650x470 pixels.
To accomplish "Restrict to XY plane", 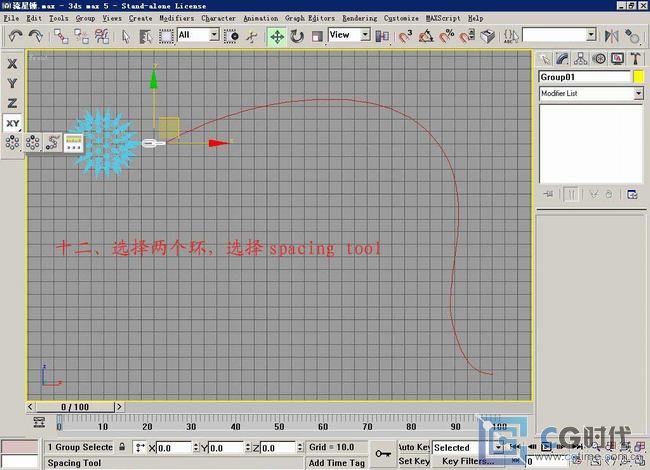I will coord(12,123).
